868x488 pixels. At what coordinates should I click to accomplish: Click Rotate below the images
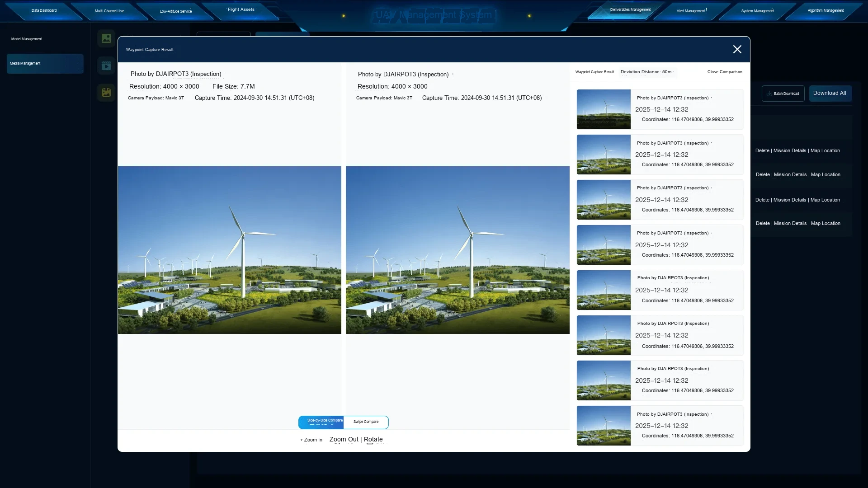pos(373,439)
